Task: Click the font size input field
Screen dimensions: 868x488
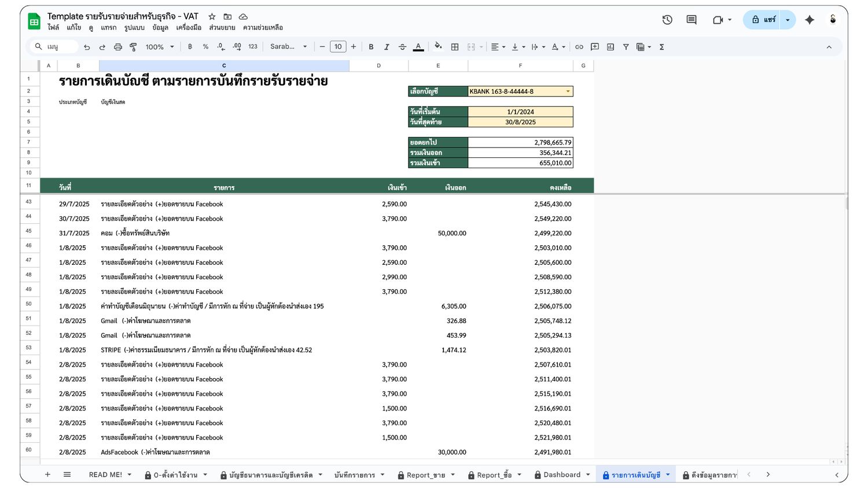Action: (338, 47)
